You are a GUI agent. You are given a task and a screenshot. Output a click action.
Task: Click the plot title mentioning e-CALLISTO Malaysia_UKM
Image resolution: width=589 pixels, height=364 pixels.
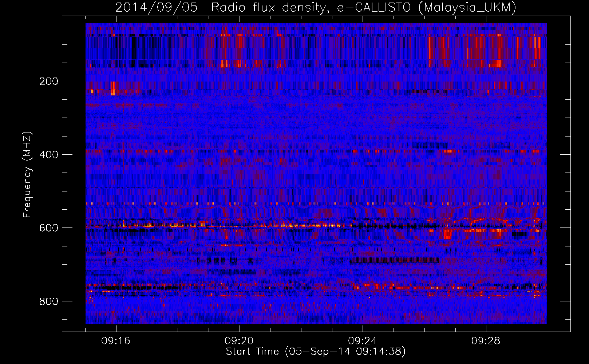pyautogui.click(x=316, y=7)
